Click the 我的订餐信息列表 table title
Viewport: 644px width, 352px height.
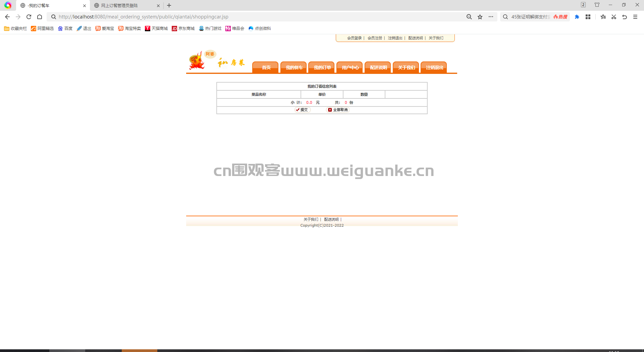click(x=322, y=86)
